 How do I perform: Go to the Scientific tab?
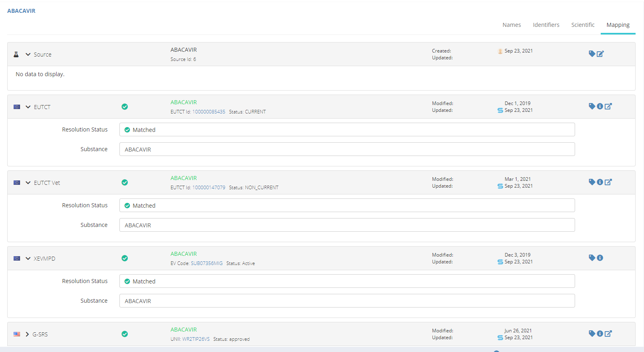[x=583, y=25]
